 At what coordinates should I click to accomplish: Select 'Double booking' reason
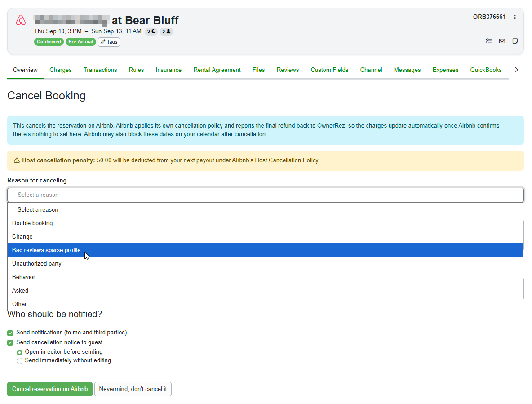[265, 223]
